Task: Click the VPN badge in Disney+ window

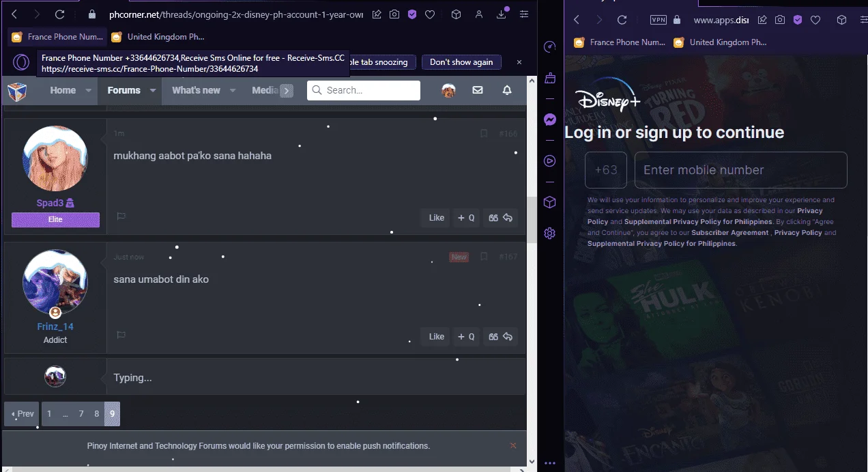Action: (x=659, y=20)
